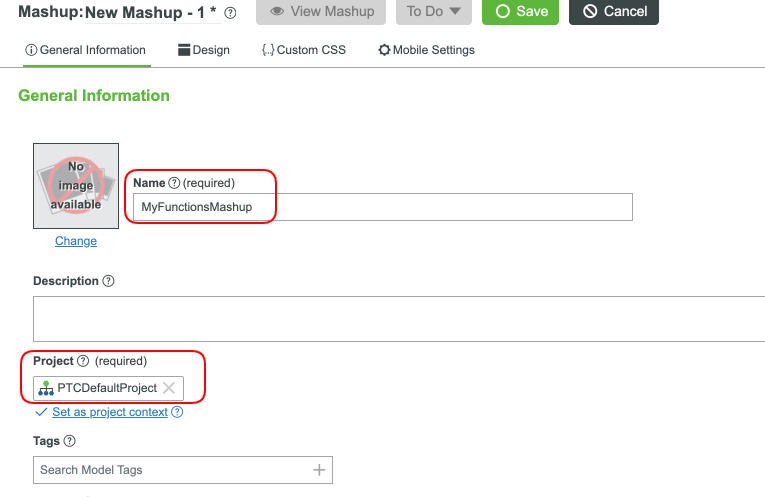Viewport: 765px width, 497px height.
Task: Click help icon beside Project label
Action: tap(83, 361)
